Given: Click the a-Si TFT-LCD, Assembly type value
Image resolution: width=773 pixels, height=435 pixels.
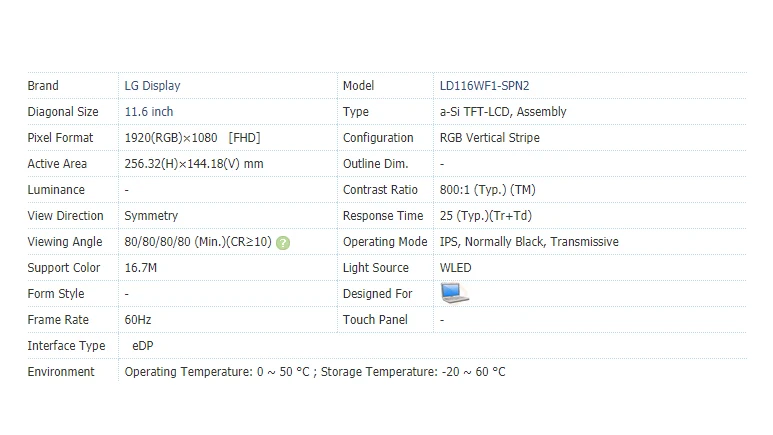Looking at the screenshot, I should [502, 112].
